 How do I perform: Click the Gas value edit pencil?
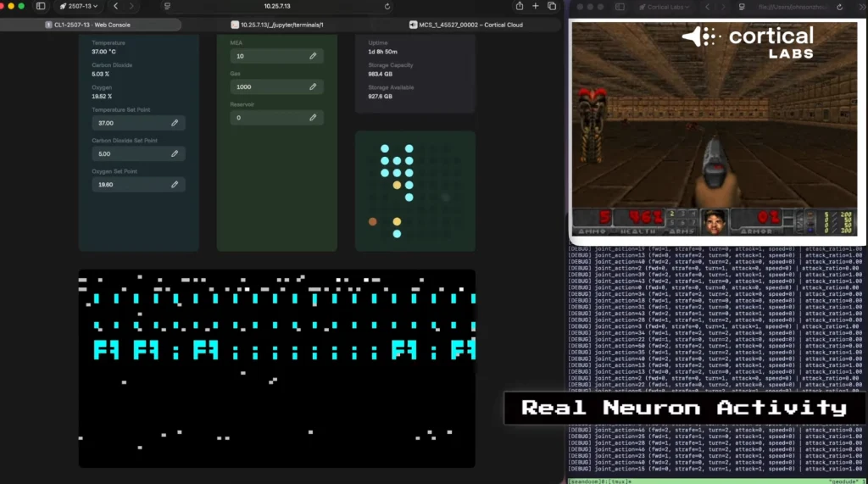(x=313, y=86)
